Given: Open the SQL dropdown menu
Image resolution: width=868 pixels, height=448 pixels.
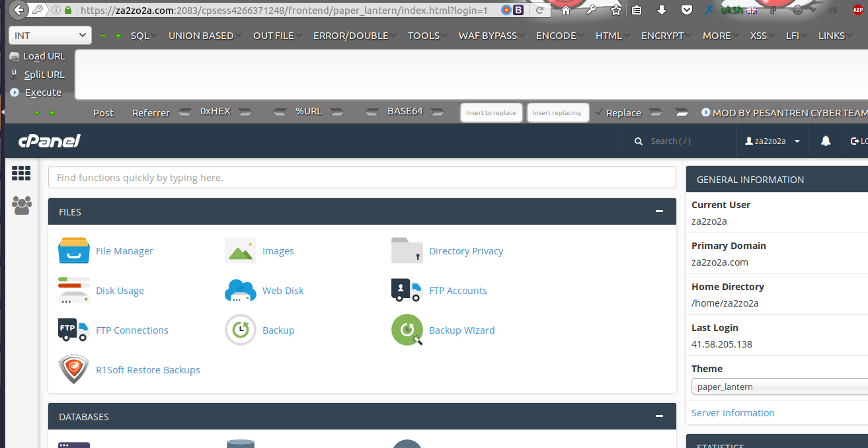Looking at the screenshot, I should tap(143, 36).
